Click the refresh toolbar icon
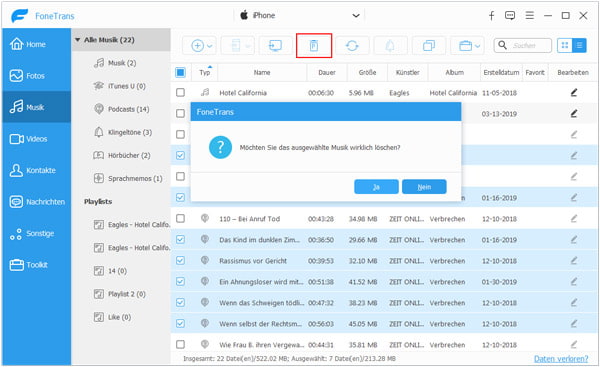The height and width of the screenshot is (367, 600). pos(352,46)
